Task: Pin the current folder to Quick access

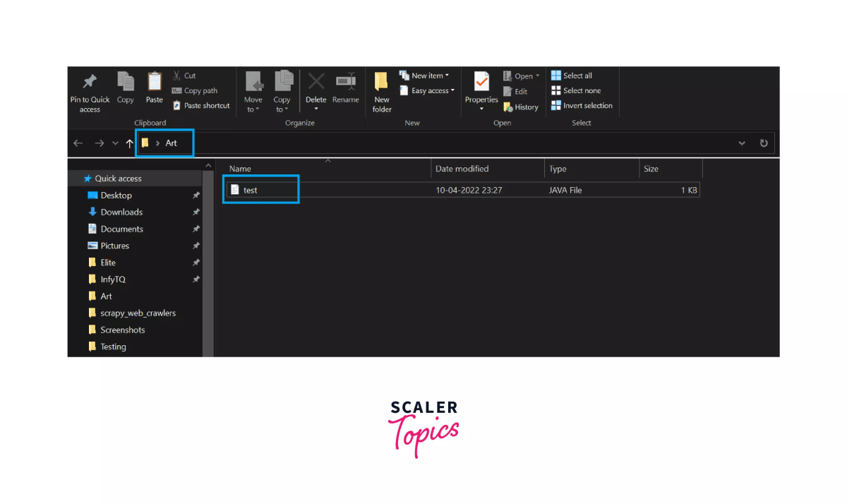Action: point(89,92)
